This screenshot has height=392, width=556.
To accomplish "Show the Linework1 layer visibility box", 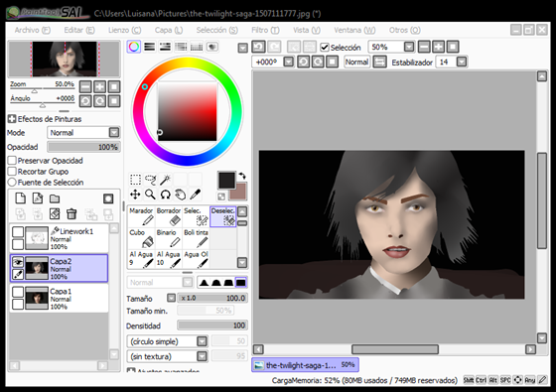I will [18, 232].
